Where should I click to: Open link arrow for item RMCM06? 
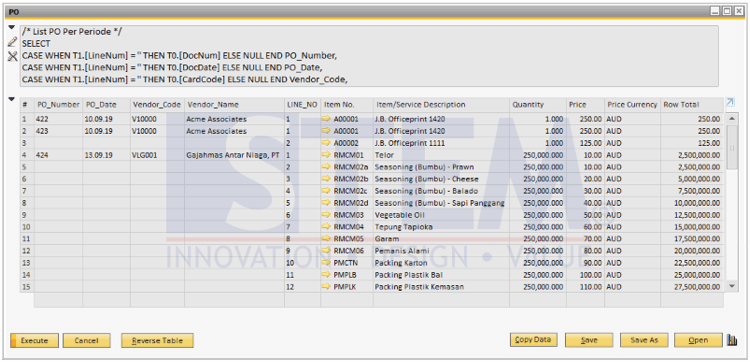tap(327, 251)
